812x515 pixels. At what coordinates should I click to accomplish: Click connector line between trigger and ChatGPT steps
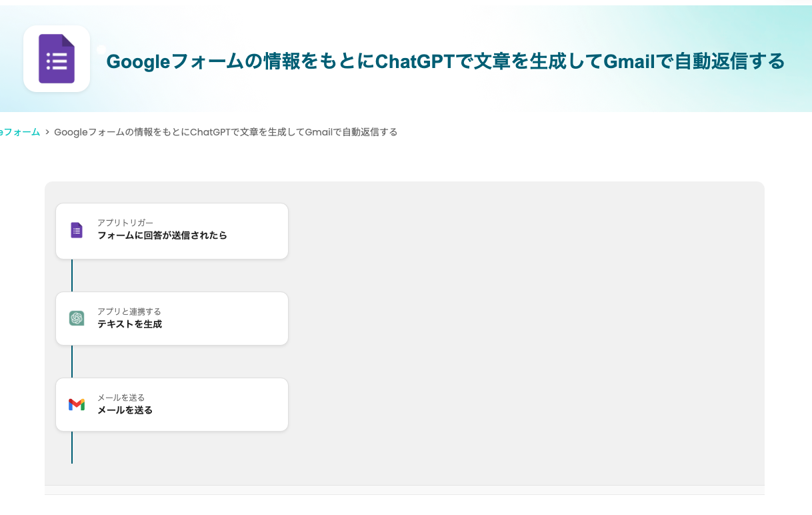pos(72,276)
